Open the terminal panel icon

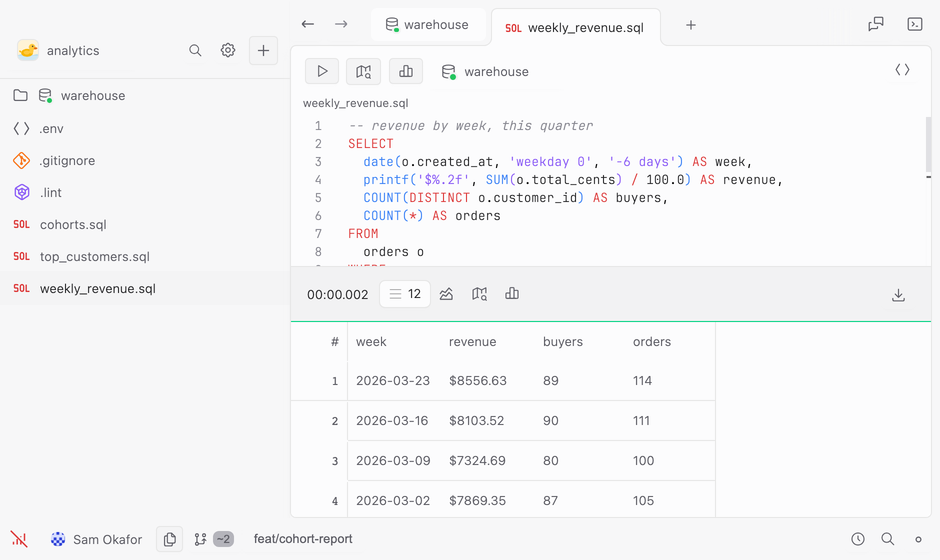pyautogui.click(x=914, y=24)
